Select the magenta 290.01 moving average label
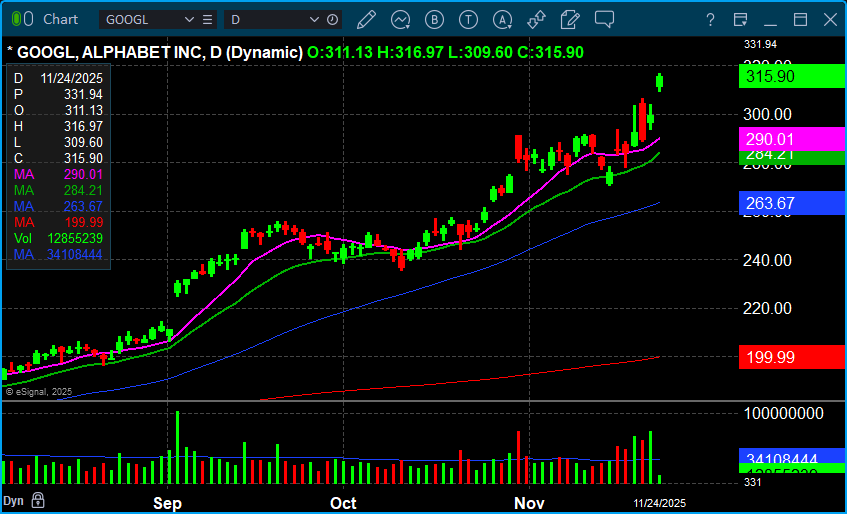The image size is (847, 514). pyautogui.click(x=791, y=139)
